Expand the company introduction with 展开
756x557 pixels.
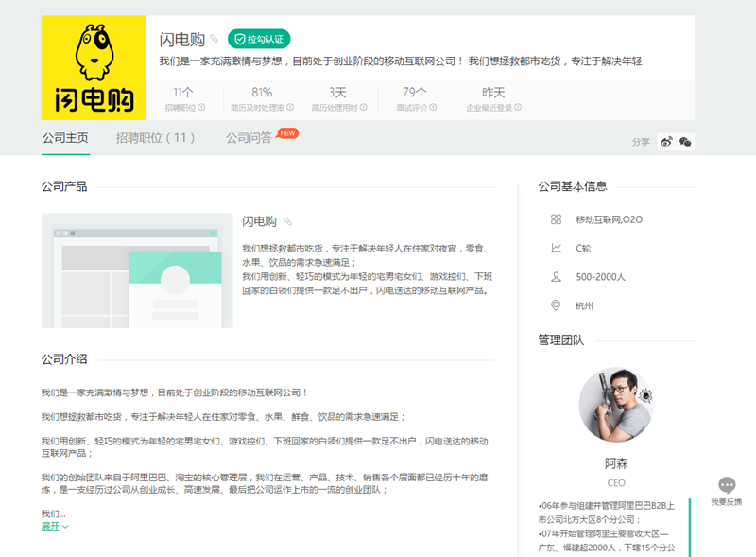coord(55,526)
